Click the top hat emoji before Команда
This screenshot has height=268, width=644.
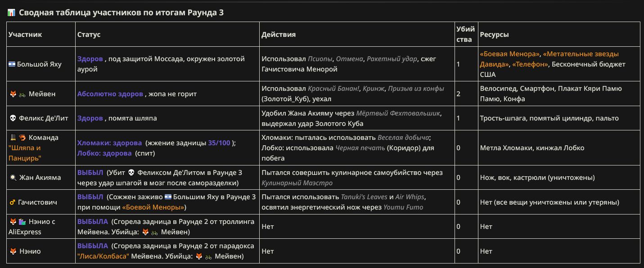coord(13,137)
